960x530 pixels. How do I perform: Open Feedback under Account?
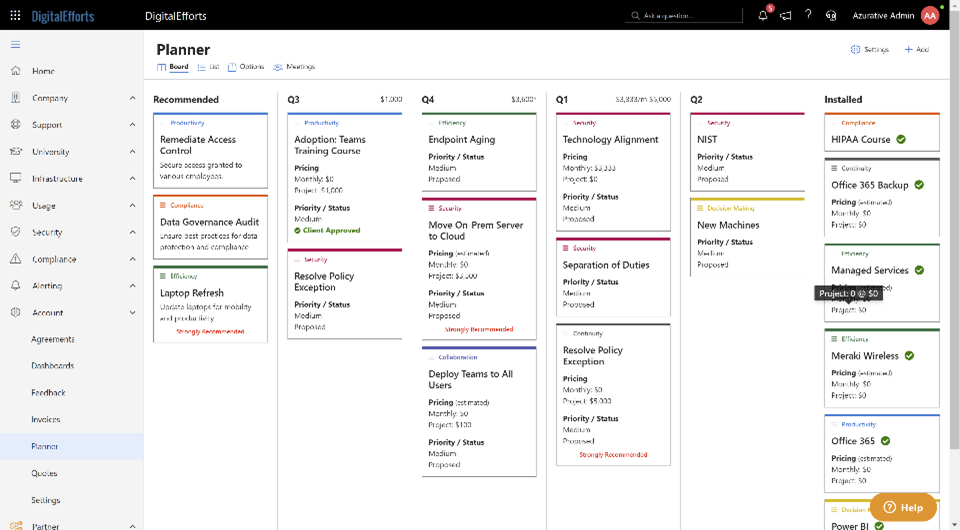(x=48, y=393)
